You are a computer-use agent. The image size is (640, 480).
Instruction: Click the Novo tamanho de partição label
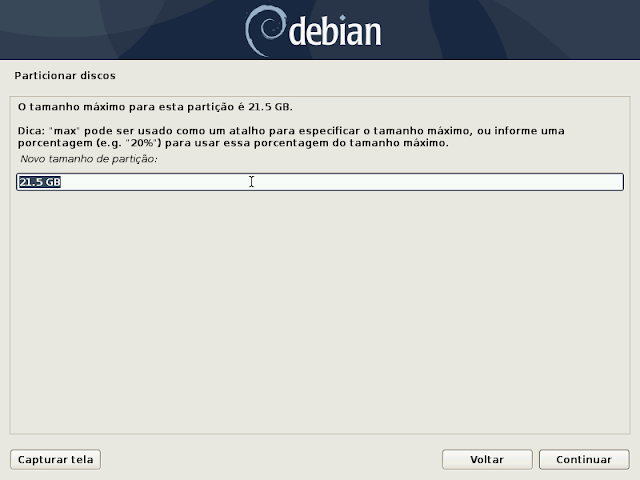click(89, 159)
